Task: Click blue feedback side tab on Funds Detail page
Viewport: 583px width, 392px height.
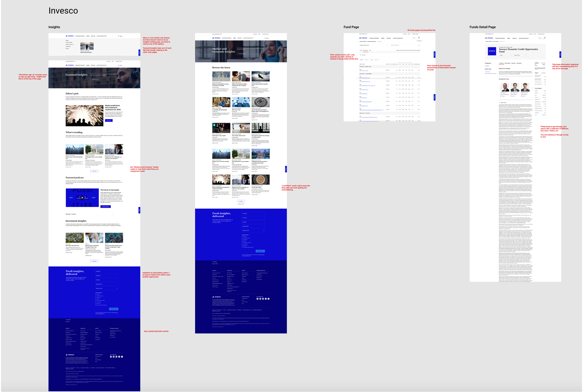Action: pyautogui.click(x=560, y=54)
